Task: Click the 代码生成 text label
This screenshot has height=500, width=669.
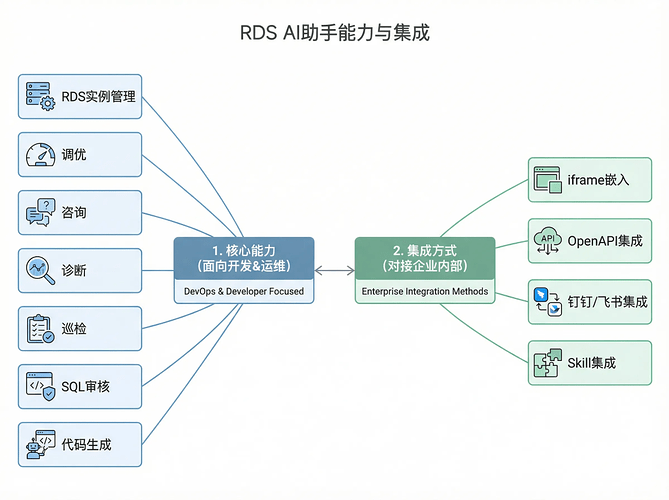Action: pos(87,444)
